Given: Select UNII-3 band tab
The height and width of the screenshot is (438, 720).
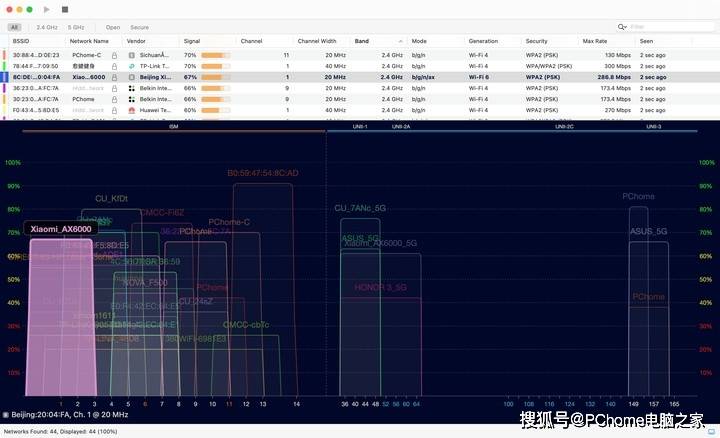Looking at the screenshot, I should point(653,127).
